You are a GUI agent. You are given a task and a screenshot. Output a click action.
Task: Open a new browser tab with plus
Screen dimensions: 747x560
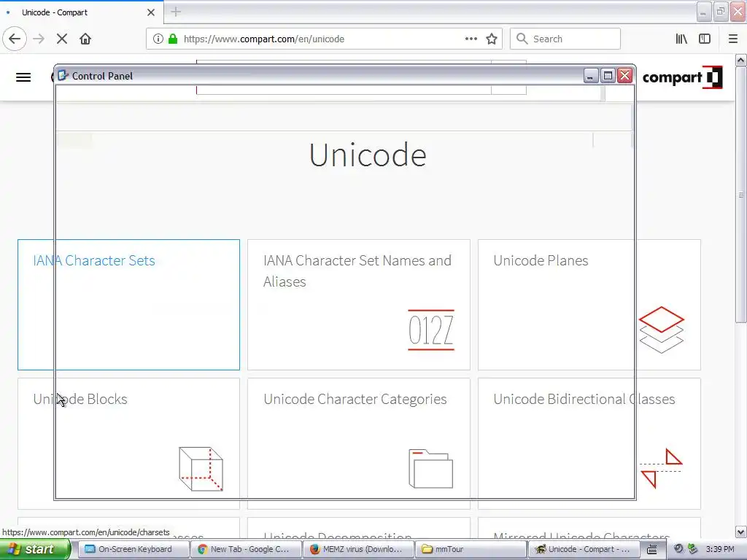coord(176,12)
